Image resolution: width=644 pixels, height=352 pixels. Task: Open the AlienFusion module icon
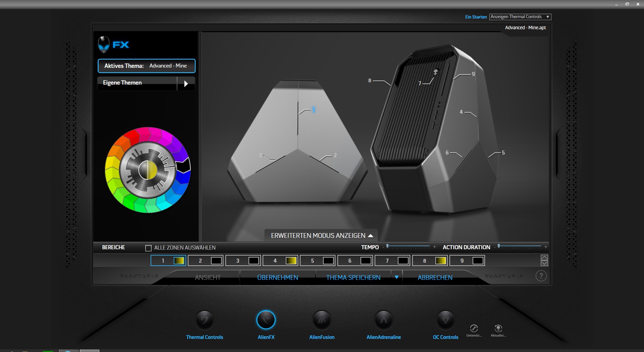322,320
